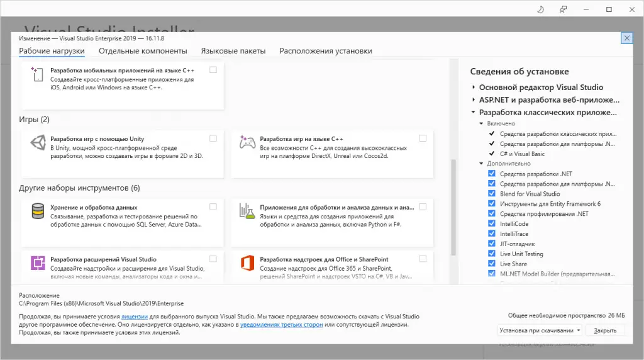Image resolution: width=644 pixels, height=360 pixels.
Task: Select Рабочие нагрузки tab
Action: tap(52, 51)
